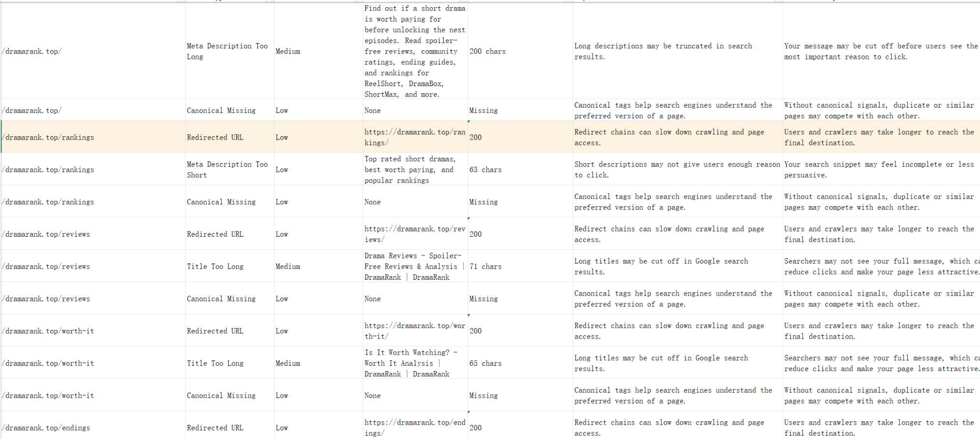Click 'Canonical Missing' in the /dramarank.top/ homepage row
The width and height of the screenshot is (980, 439).
pyautogui.click(x=221, y=110)
